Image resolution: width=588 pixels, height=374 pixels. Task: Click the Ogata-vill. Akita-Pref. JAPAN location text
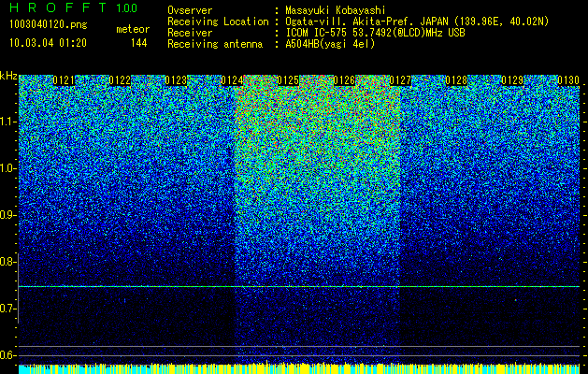click(417, 22)
